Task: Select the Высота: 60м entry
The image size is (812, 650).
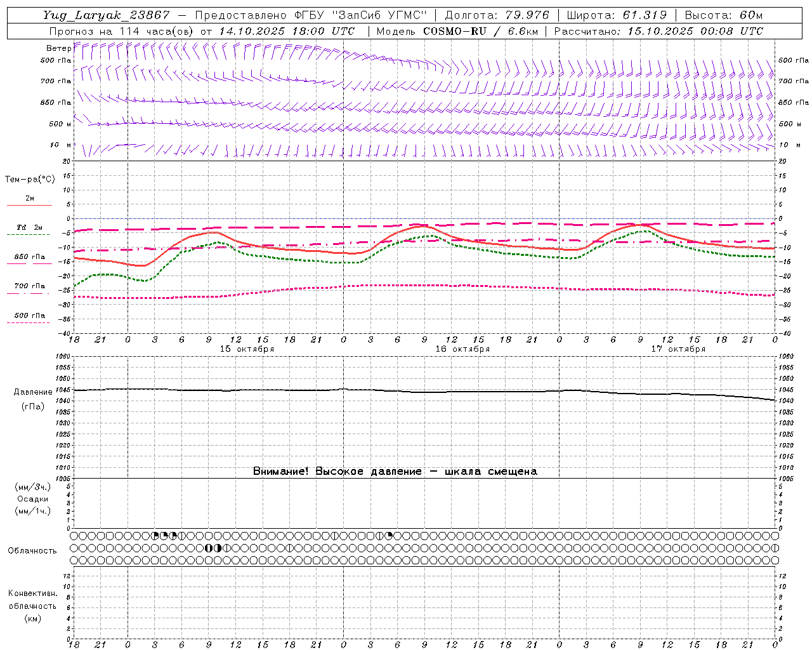Action: click(723, 15)
